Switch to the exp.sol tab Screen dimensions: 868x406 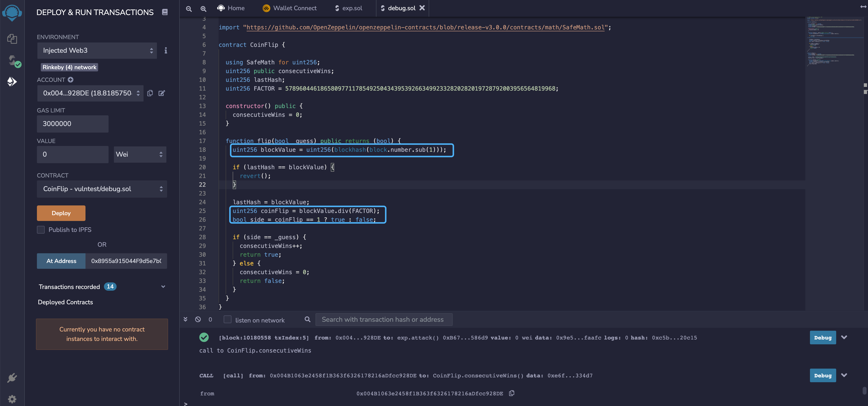pos(349,8)
